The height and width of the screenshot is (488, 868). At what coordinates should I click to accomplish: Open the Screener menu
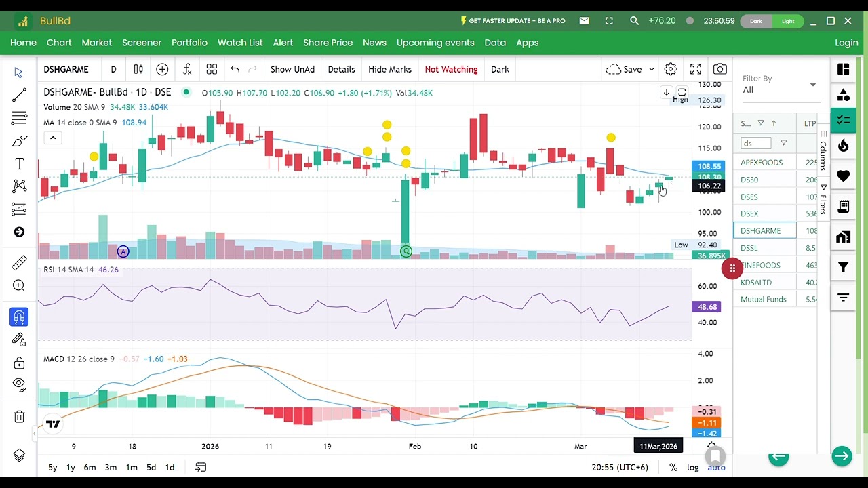point(142,43)
